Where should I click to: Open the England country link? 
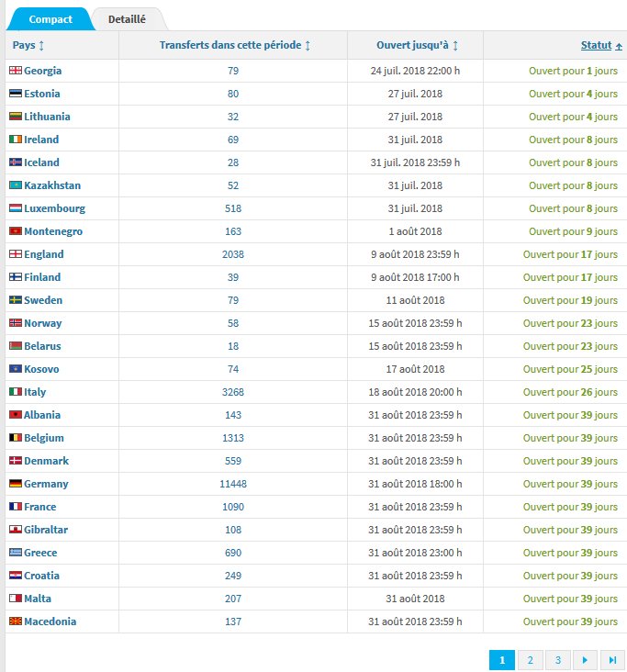tap(44, 254)
